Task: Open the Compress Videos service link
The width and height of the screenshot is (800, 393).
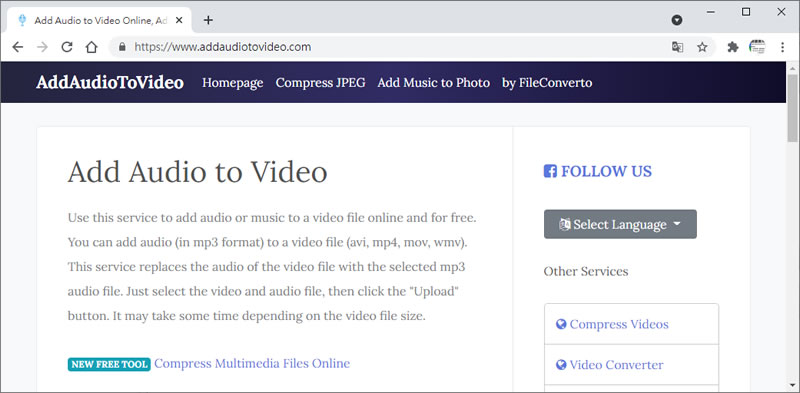Action: 619,324
